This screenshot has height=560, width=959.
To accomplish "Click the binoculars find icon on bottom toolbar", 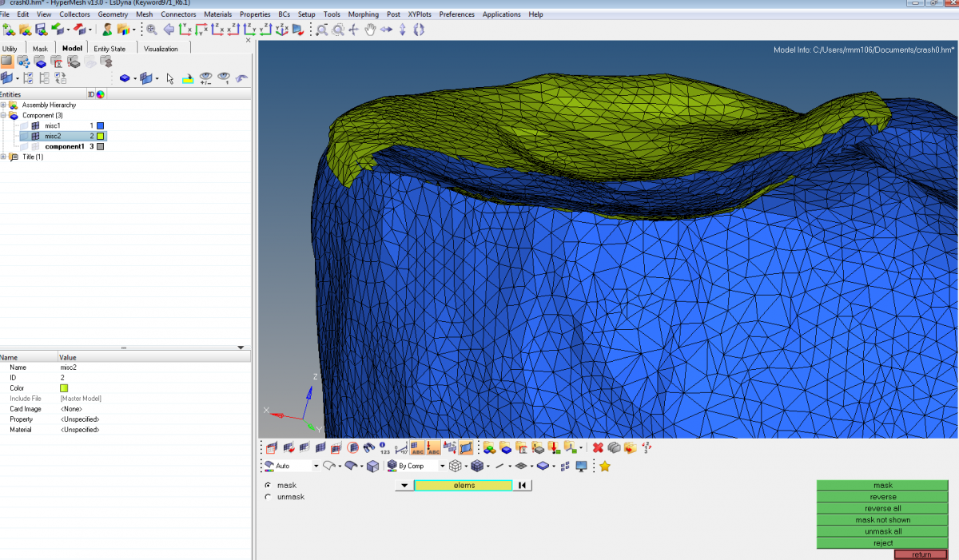I will click(369, 447).
